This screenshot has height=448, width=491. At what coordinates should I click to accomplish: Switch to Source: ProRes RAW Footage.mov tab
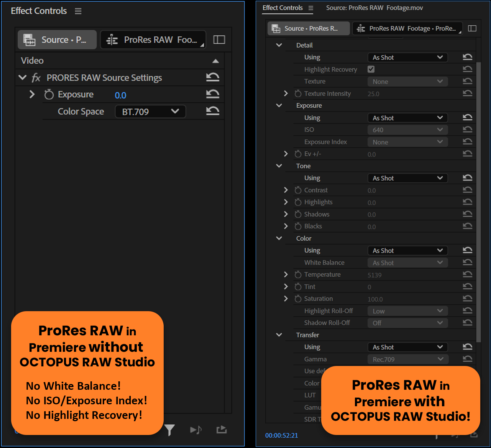coord(374,8)
